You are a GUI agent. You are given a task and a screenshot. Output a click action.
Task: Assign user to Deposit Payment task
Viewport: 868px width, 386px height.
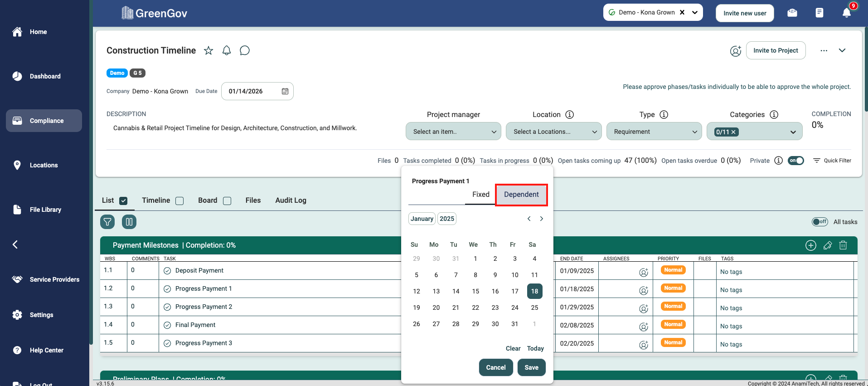click(643, 272)
